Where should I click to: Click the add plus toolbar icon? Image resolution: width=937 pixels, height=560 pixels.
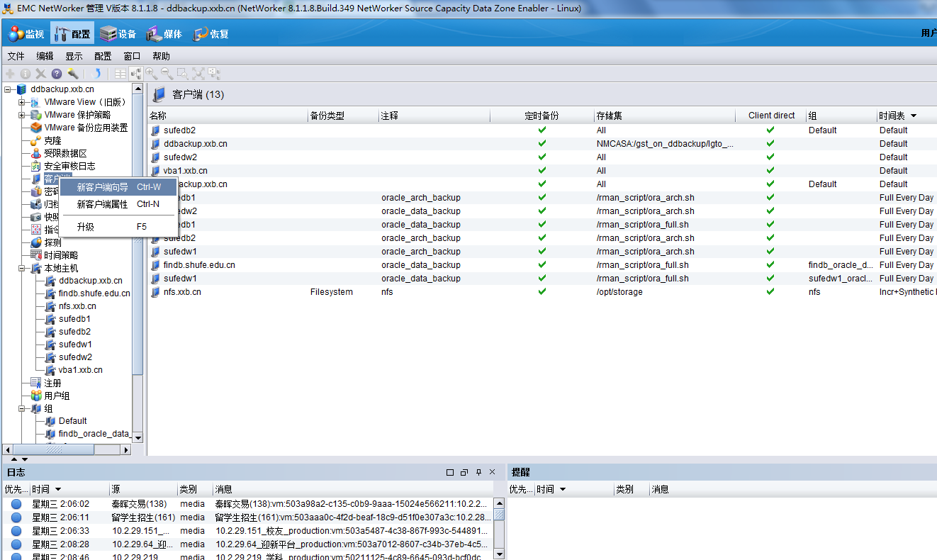click(10, 73)
